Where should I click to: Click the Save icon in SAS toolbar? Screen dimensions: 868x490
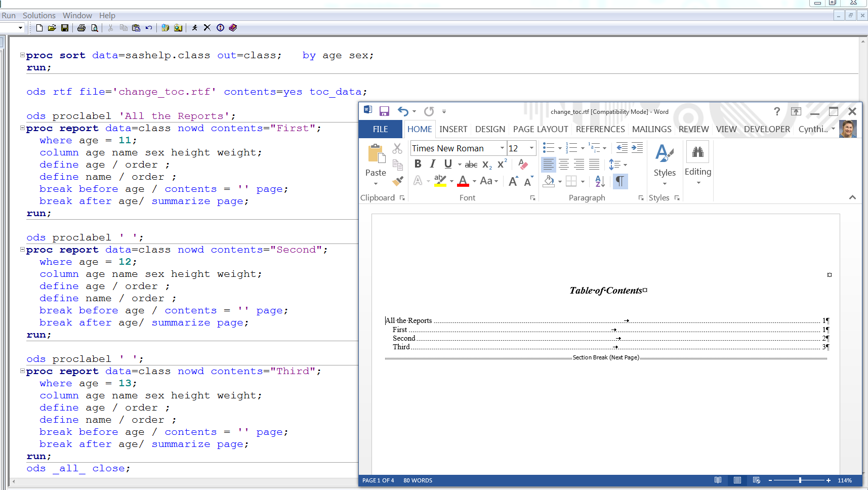pos(65,28)
